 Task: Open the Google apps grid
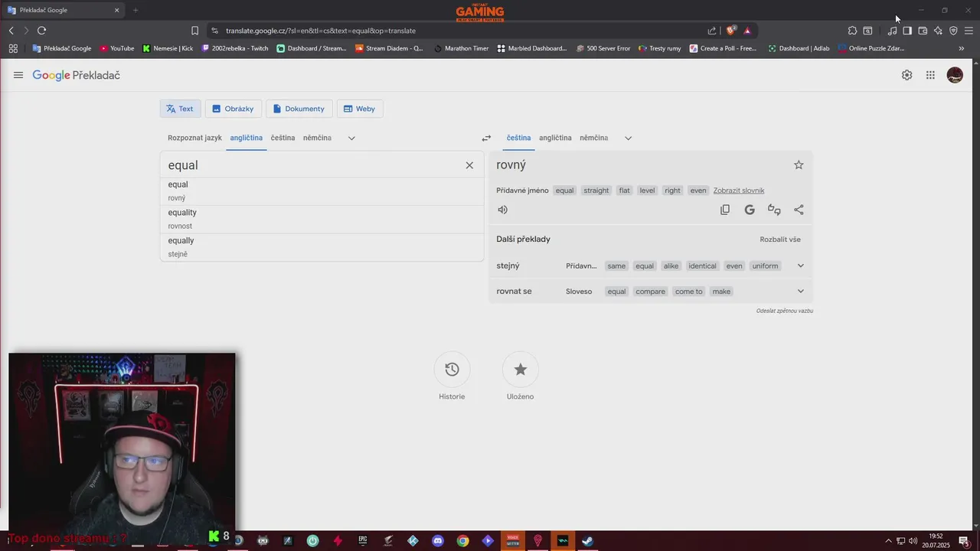pos(930,75)
